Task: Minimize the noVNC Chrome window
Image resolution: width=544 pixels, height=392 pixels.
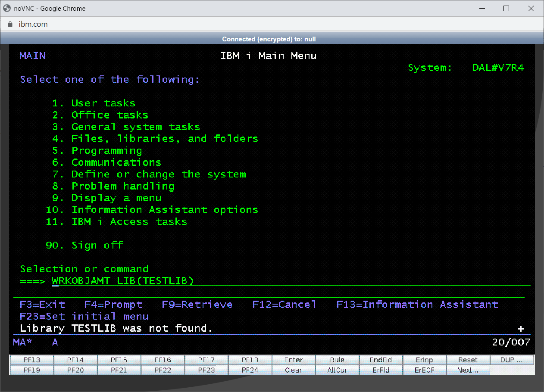Action: 482,8
